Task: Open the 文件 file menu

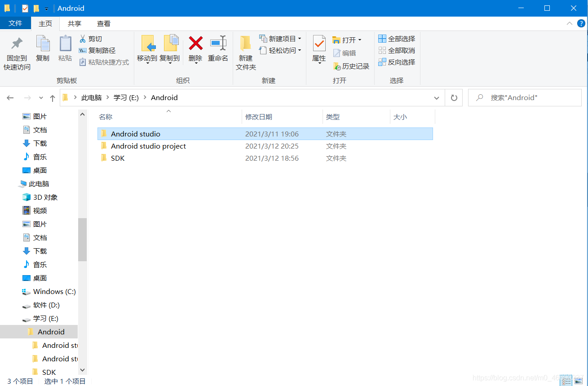Action: (x=15, y=23)
